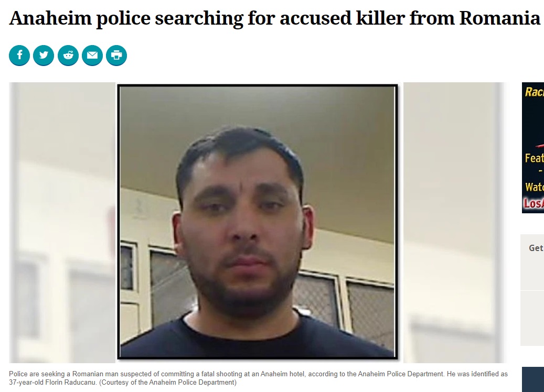This screenshot has width=544, height=392.
Task: Click the blurred left side of the photo
Action: click(62, 223)
